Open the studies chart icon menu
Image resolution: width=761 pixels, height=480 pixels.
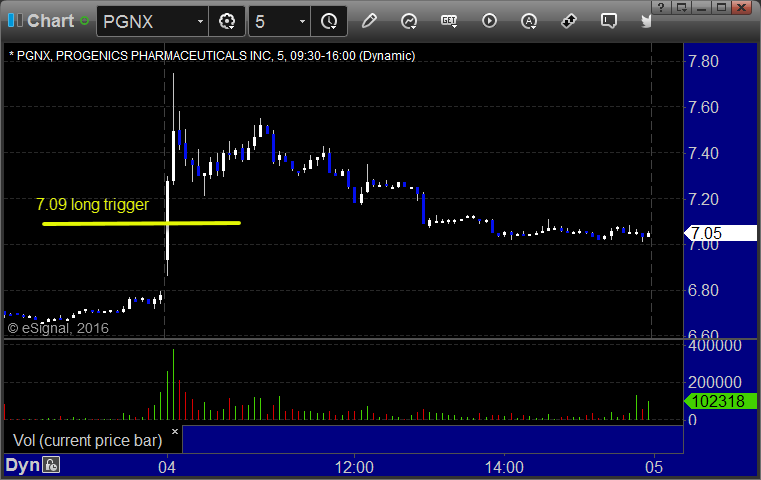(x=409, y=21)
